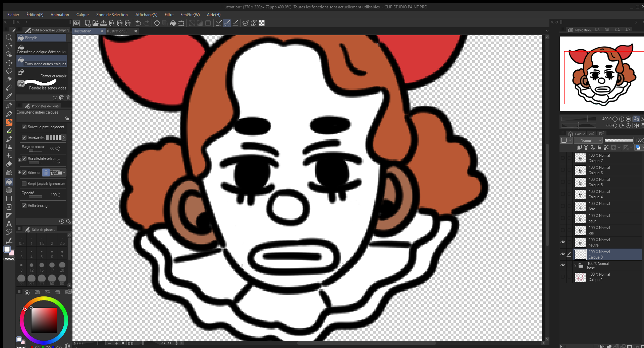Click zoom out button in Navigator
The width and height of the screenshot is (644, 348).
(x=615, y=119)
